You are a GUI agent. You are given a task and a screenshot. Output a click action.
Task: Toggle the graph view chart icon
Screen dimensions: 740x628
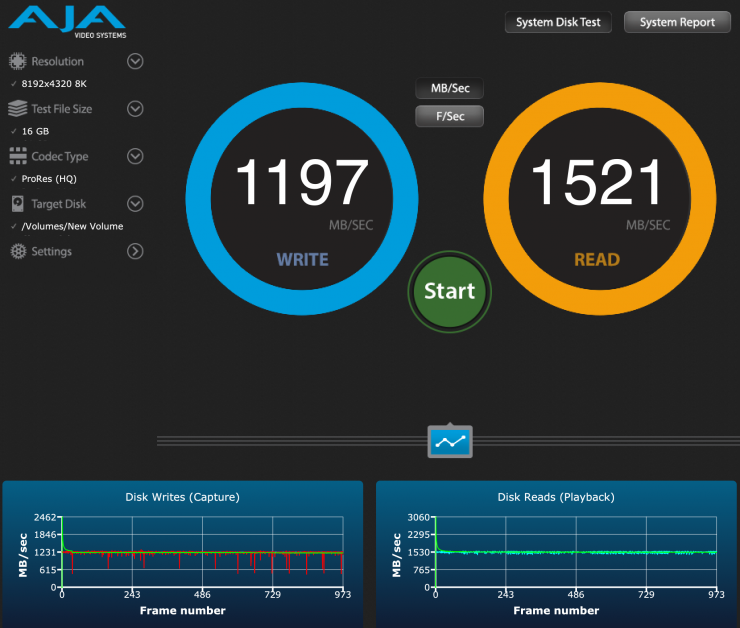450,440
